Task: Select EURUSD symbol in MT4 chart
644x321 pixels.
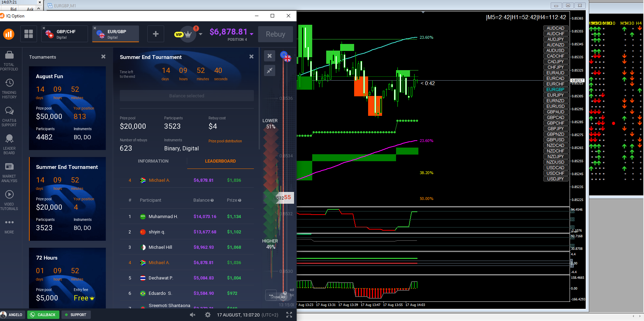Action: coord(556,106)
